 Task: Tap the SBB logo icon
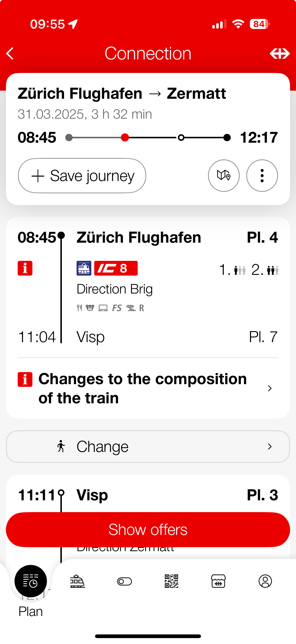tap(280, 54)
